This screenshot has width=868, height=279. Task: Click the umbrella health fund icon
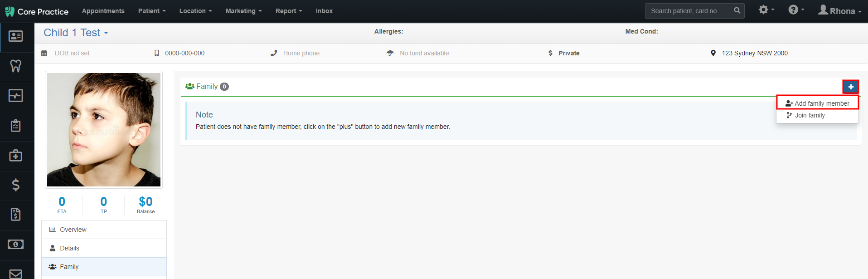pos(390,53)
